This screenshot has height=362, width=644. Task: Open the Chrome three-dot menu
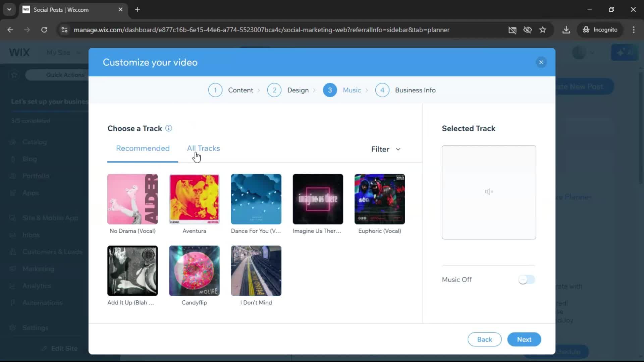tap(634, 30)
